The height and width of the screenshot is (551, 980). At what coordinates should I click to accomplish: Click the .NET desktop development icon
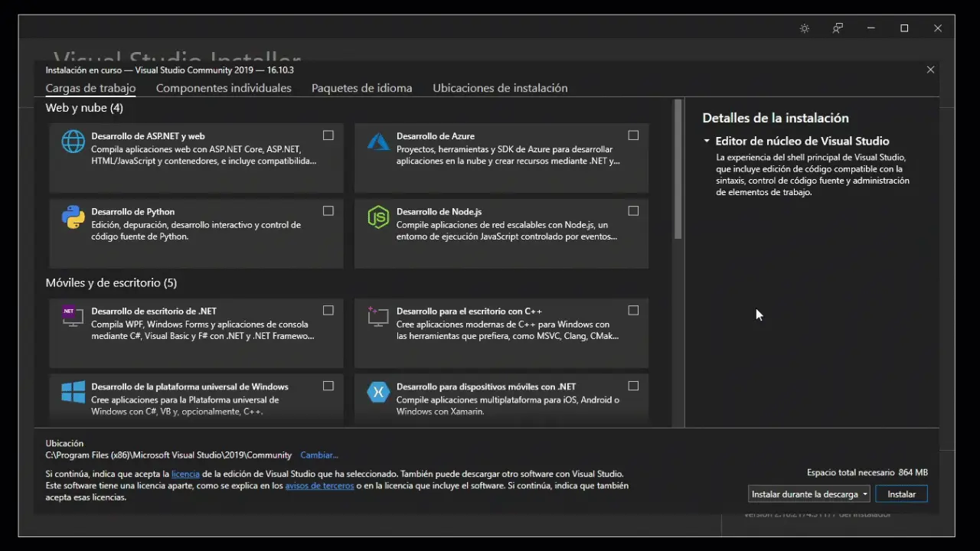pos(73,316)
